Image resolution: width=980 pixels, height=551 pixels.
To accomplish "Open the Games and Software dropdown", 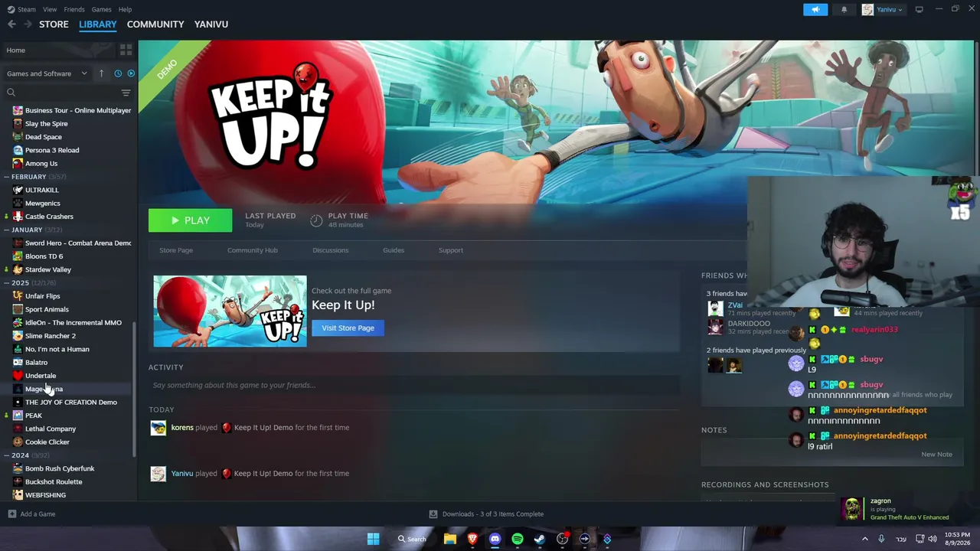I will (47, 73).
